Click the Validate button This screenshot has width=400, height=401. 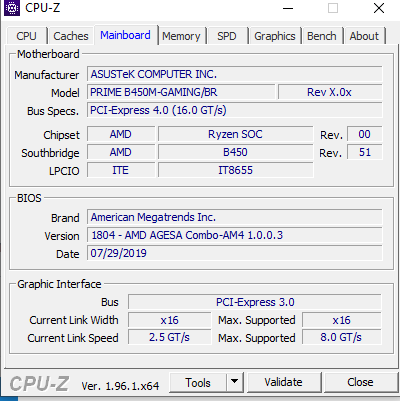tap(283, 382)
